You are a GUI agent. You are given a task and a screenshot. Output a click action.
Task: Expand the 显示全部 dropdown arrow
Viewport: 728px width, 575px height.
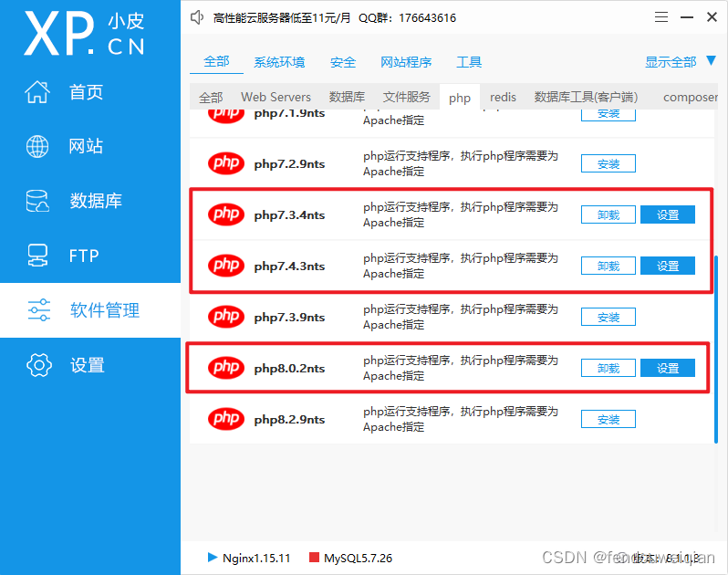[x=711, y=61]
